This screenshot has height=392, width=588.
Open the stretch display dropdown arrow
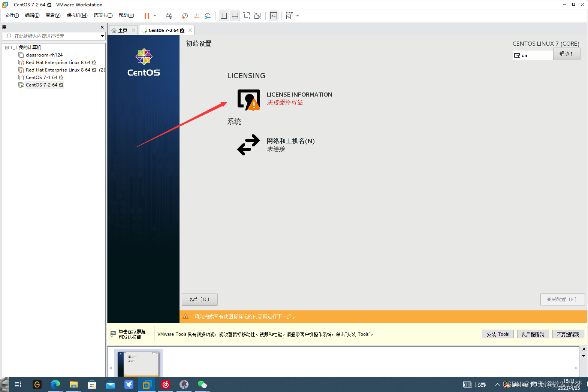pyautogui.click(x=298, y=16)
